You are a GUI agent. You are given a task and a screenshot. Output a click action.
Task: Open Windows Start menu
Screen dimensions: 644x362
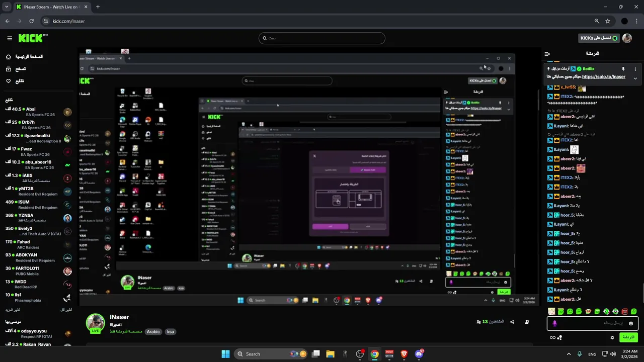pos(225,354)
